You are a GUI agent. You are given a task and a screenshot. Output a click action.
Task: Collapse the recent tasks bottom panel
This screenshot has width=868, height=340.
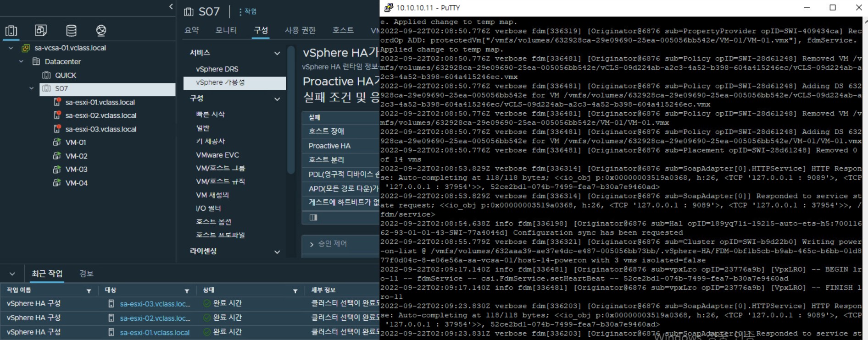[12, 274]
